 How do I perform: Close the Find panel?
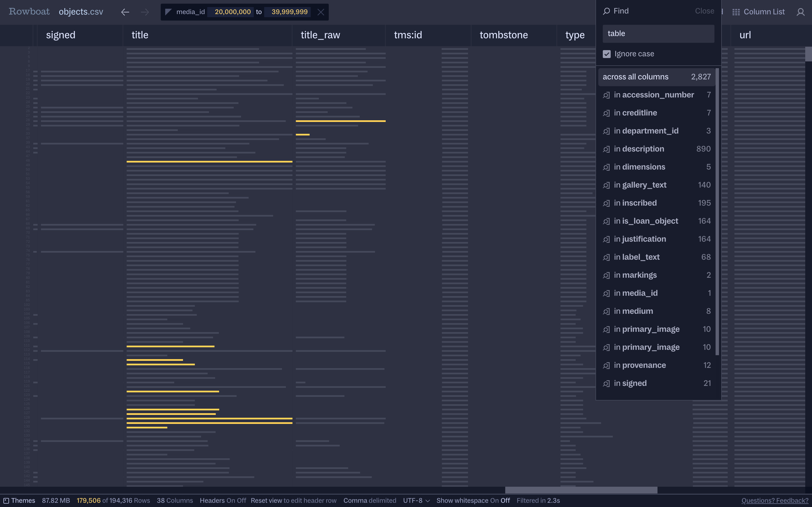(x=704, y=11)
